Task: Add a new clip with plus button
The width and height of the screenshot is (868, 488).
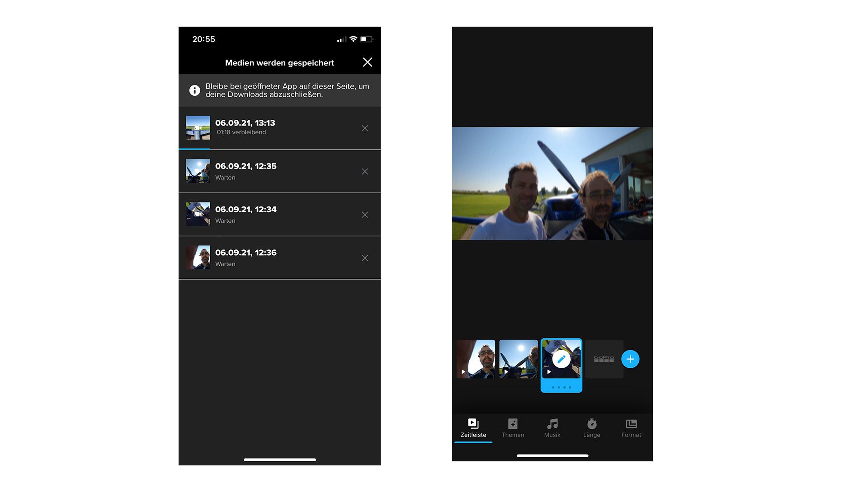Action: [x=630, y=359]
